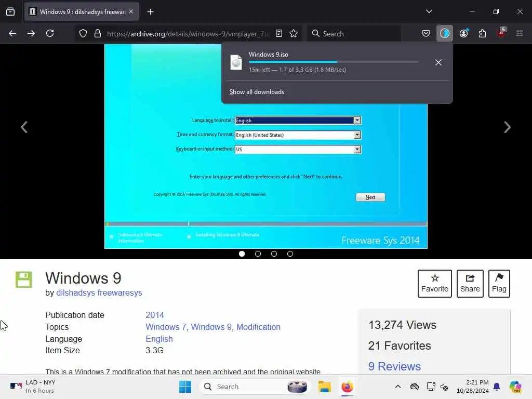Open Firefox application hamburger menu

(520, 33)
